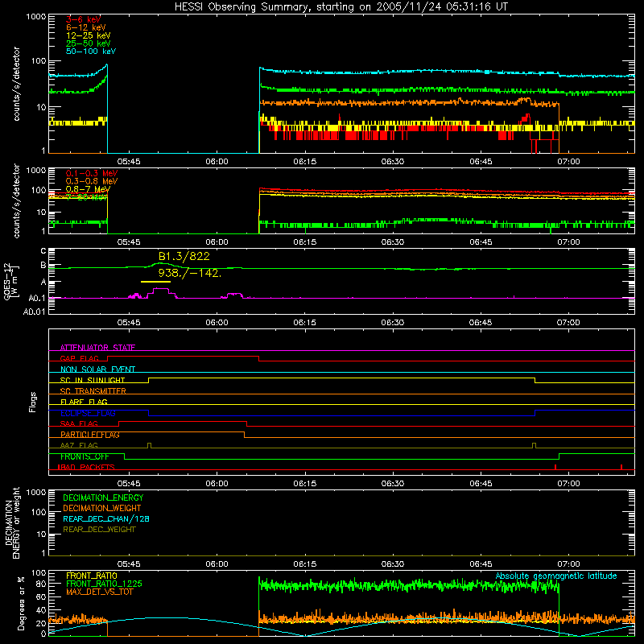Click the PARTICLE_FLAG label
The image size is (644, 644).
(90, 435)
